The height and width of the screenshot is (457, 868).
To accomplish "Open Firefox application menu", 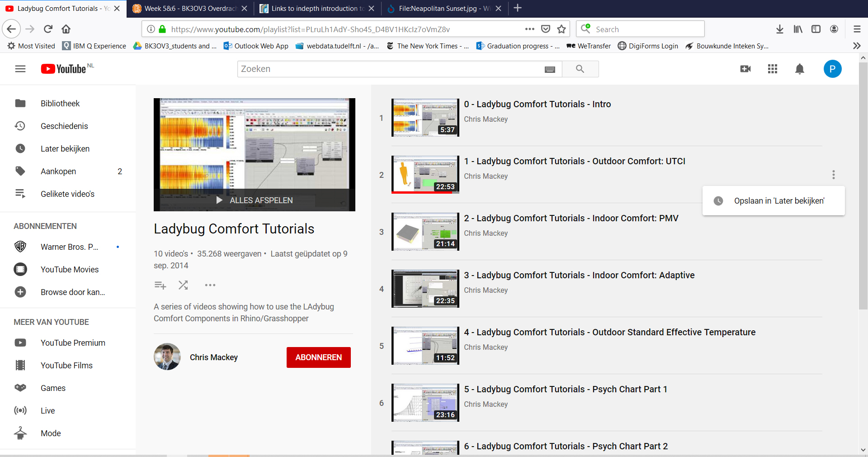I will click(x=857, y=29).
